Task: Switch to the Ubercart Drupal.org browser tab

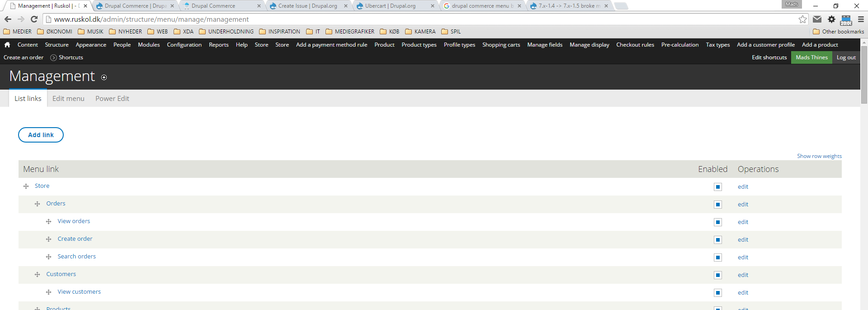Action: click(x=394, y=6)
